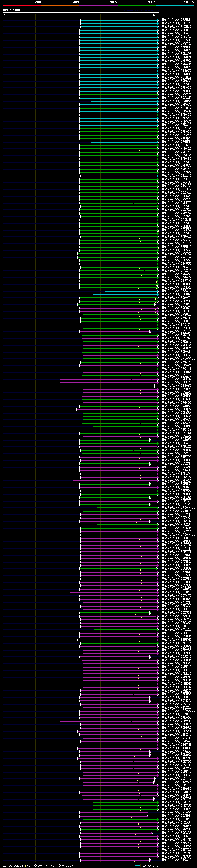Click hit label UniRef100_A1INL9
Screen dimensions: 197x868
pyautogui.click(x=177, y=78)
